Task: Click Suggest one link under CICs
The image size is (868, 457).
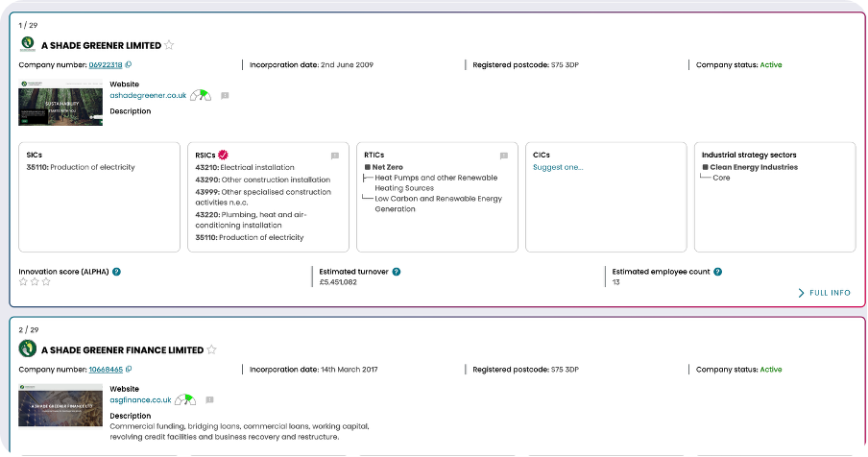Action: point(558,167)
